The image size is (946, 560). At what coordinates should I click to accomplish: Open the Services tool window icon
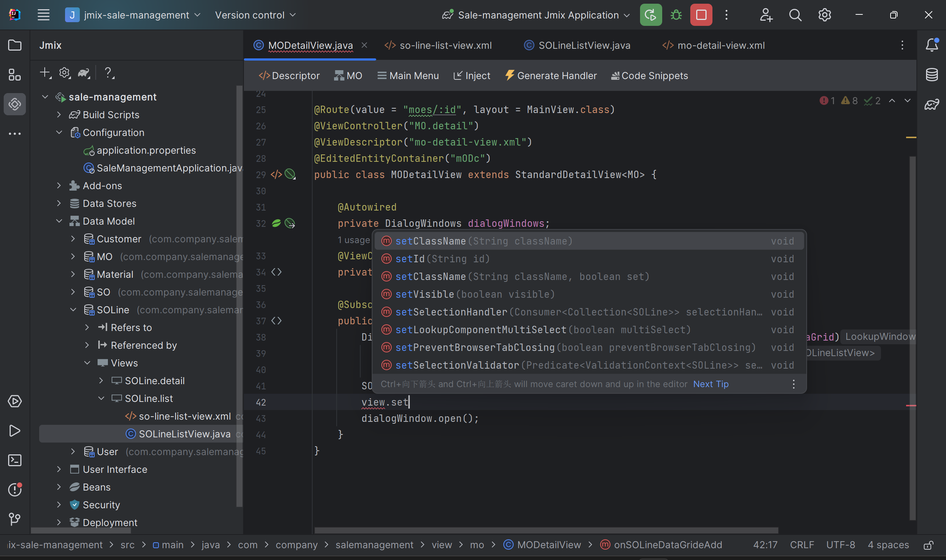(15, 401)
